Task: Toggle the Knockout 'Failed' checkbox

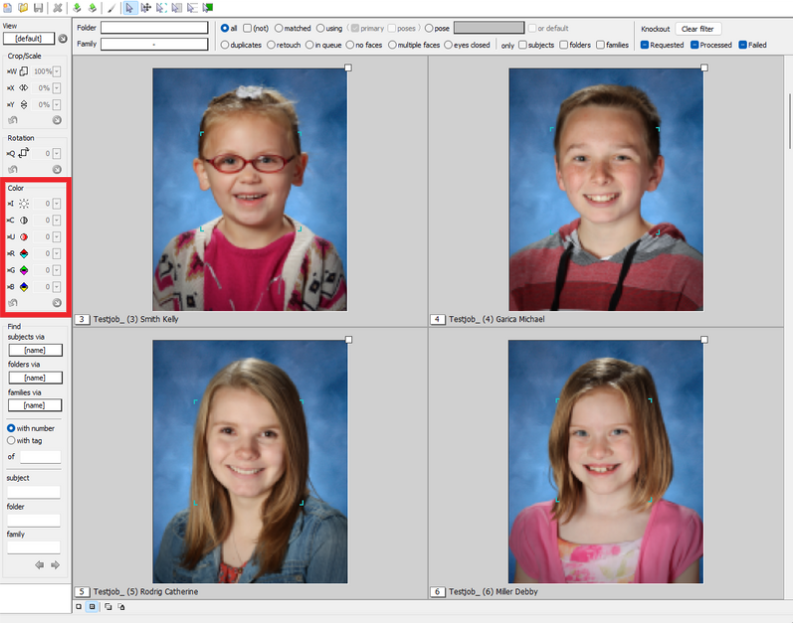Action: pyautogui.click(x=742, y=45)
